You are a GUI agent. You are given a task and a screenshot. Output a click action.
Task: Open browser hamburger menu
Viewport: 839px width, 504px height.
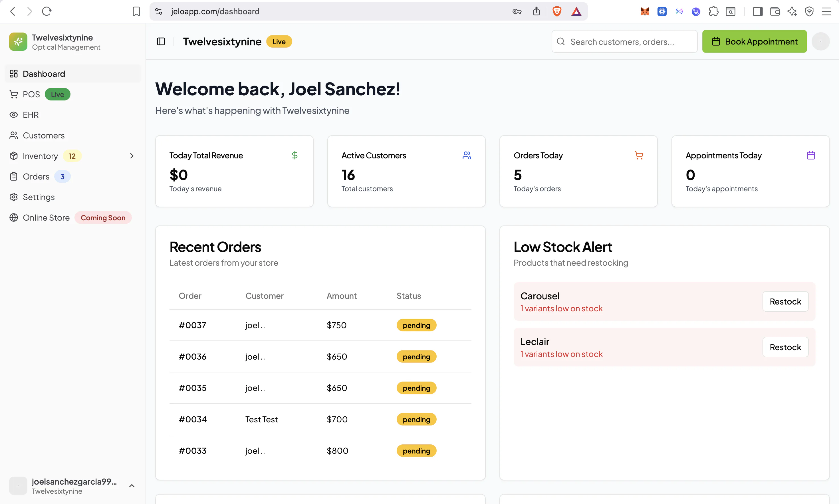point(826,11)
